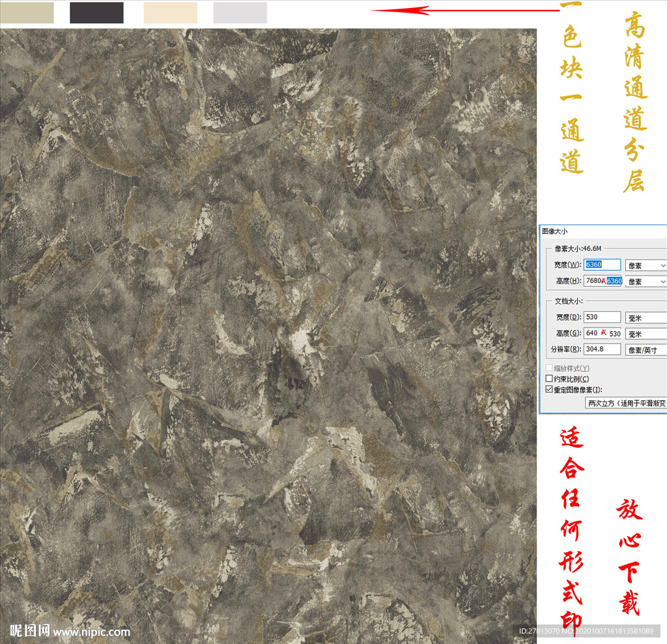Viewport: 667px width, 644px height.
Task: Select the dark charcoal color swatch
Action: tap(96, 12)
